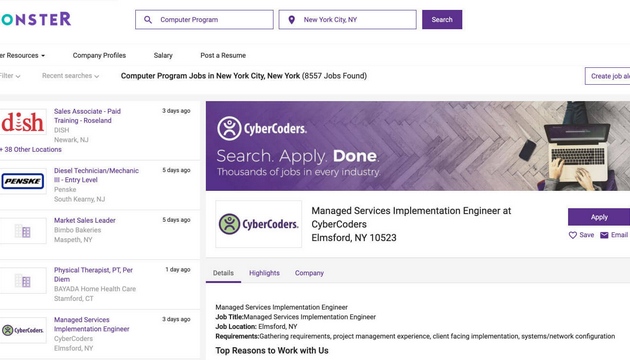Click the heart Save icon
Screen dimensions: 630x360
(573, 235)
